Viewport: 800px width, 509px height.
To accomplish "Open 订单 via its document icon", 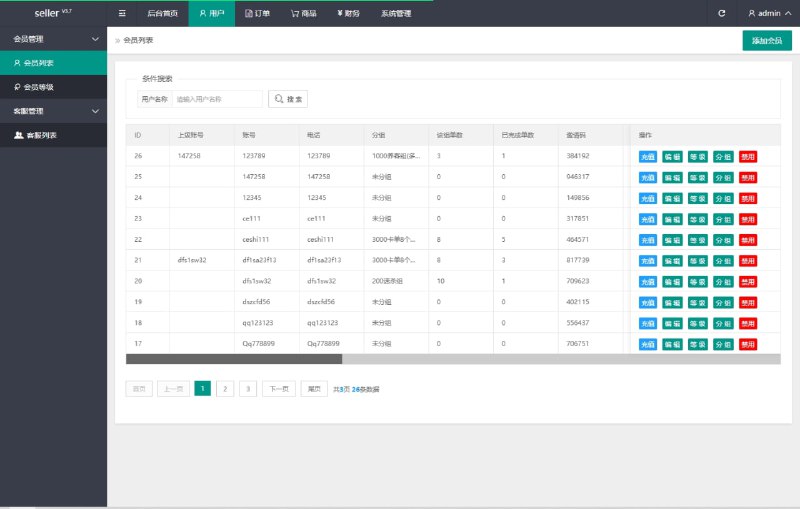I will pos(250,14).
